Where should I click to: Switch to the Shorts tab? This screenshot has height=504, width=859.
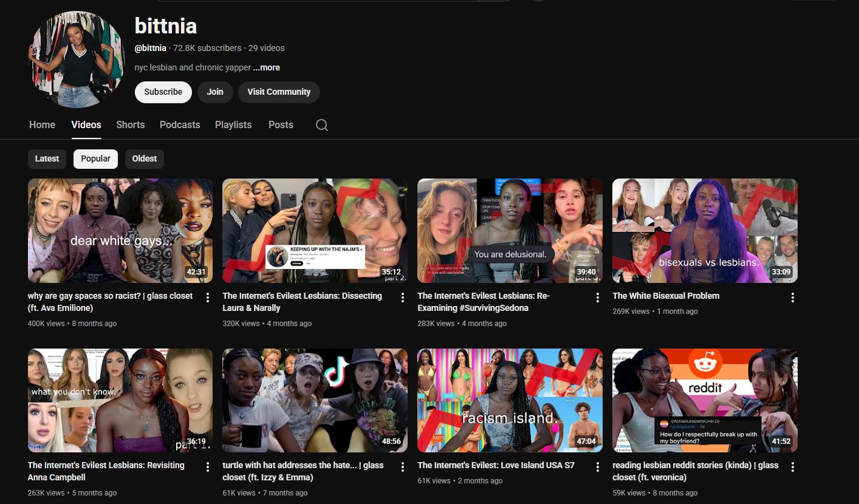click(x=131, y=124)
